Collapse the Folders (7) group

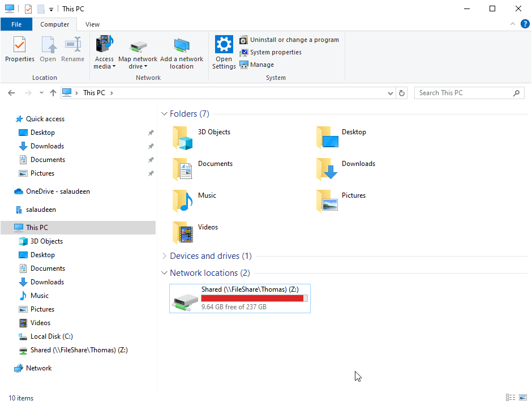[x=164, y=114]
